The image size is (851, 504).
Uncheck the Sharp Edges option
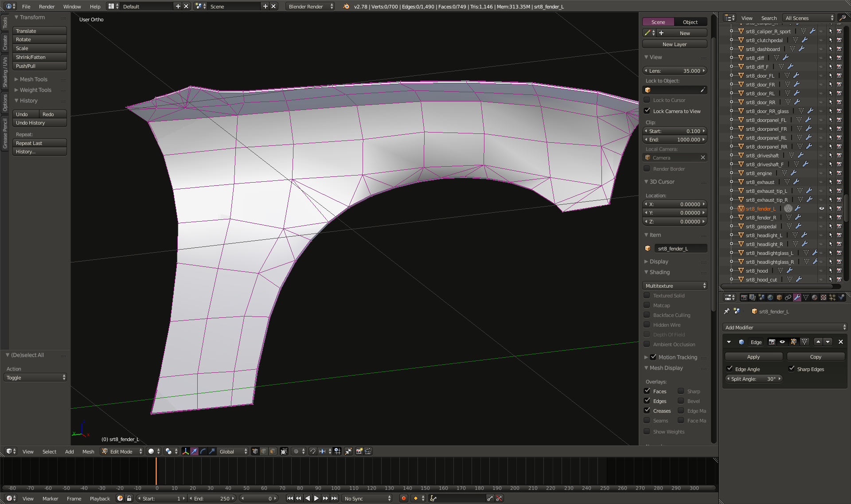pos(792,368)
